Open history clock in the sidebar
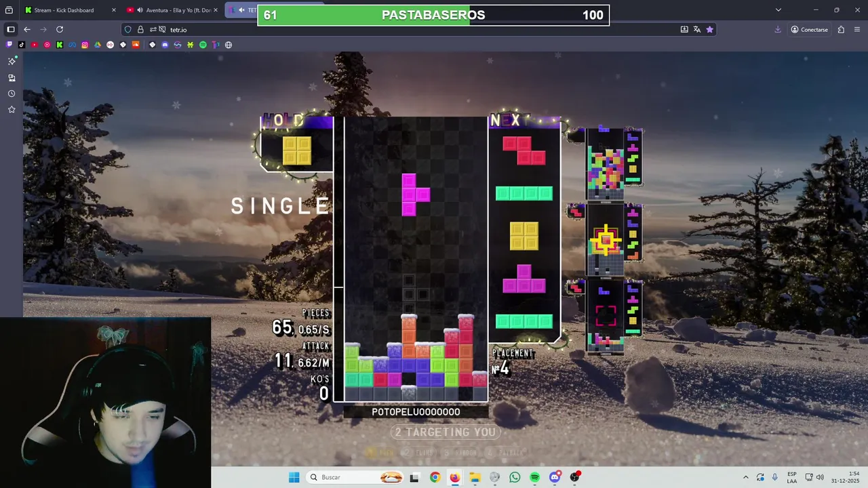Image resolution: width=868 pixels, height=488 pixels. pyautogui.click(x=12, y=94)
